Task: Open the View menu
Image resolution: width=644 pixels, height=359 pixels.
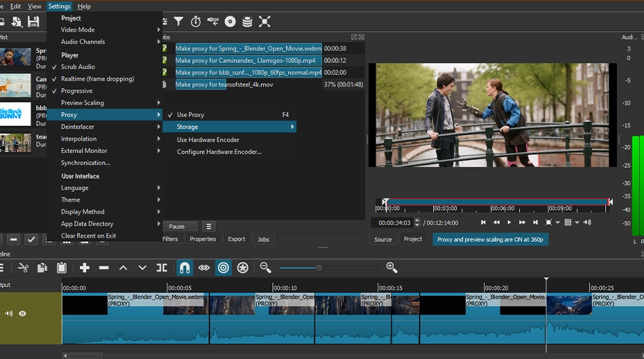Action: (x=35, y=6)
